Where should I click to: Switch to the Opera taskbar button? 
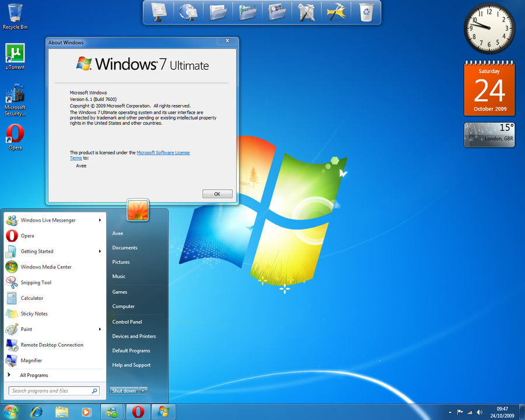click(x=138, y=412)
